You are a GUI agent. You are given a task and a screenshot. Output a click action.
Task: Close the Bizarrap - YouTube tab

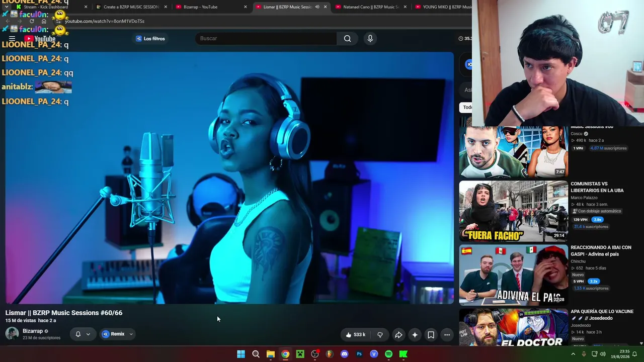[246, 7]
